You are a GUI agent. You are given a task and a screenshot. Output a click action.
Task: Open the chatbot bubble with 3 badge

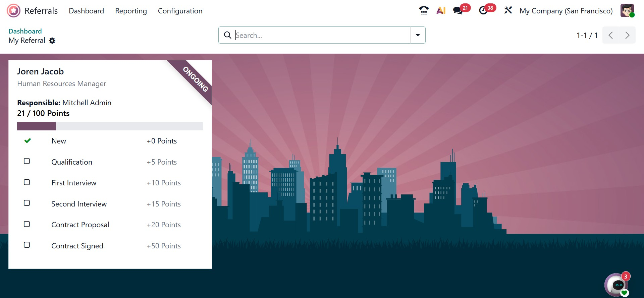[617, 285]
